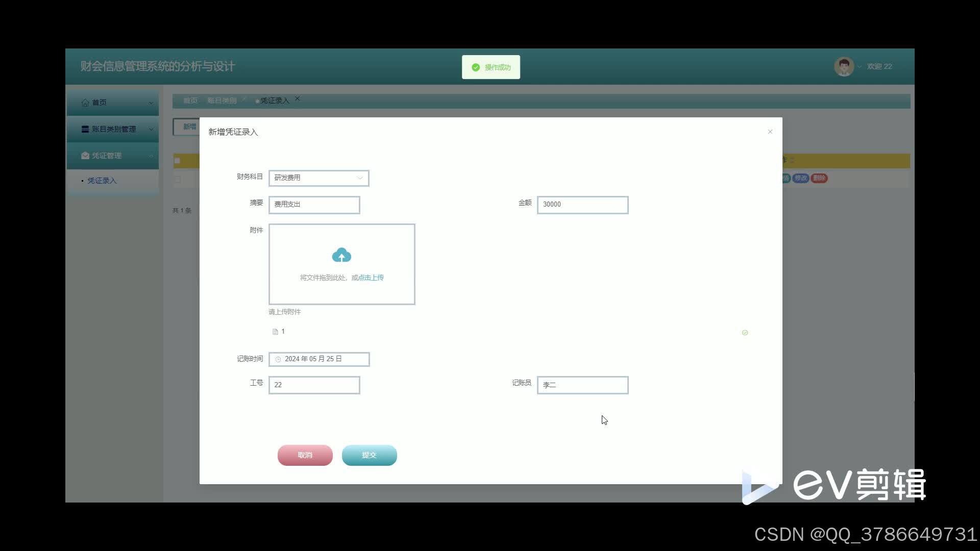Click the clock icon in 记账时间 field
This screenshot has width=980, height=551.
pyautogui.click(x=278, y=359)
